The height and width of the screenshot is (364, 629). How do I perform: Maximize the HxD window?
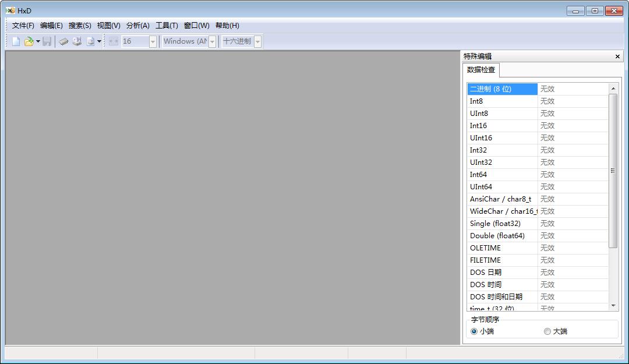coord(595,11)
